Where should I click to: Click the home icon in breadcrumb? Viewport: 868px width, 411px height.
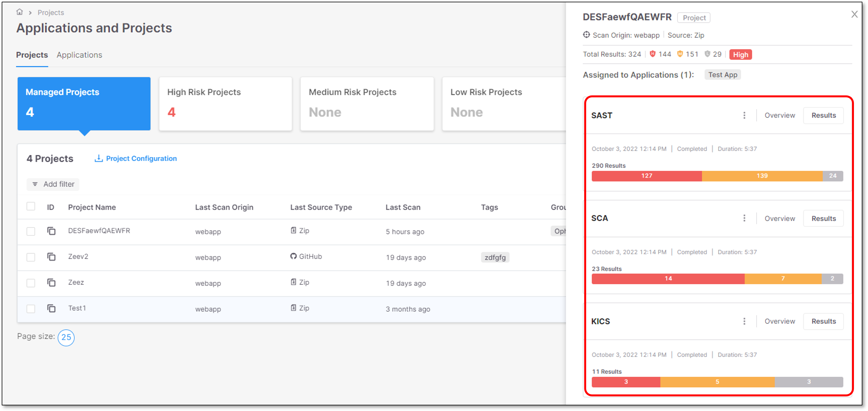point(20,12)
